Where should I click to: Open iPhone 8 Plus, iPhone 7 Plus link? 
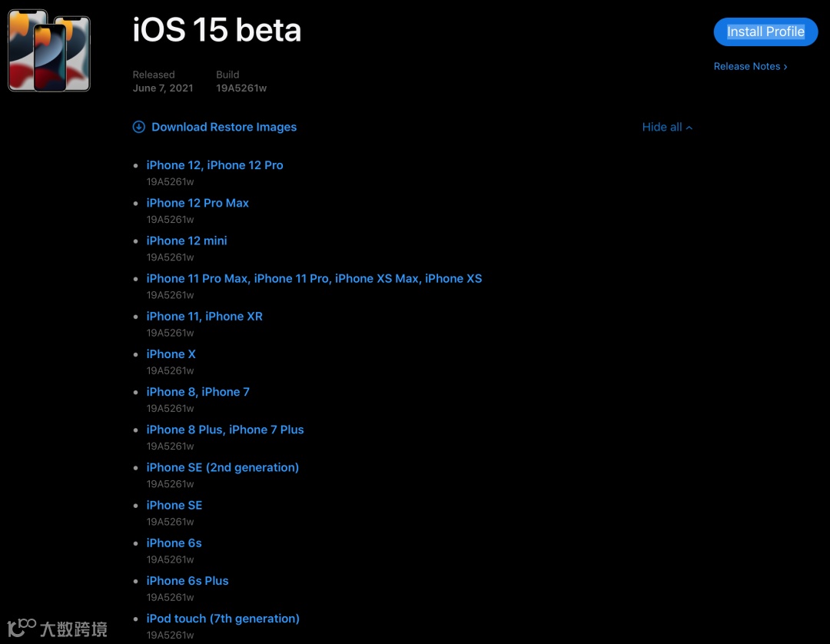tap(225, 430)
